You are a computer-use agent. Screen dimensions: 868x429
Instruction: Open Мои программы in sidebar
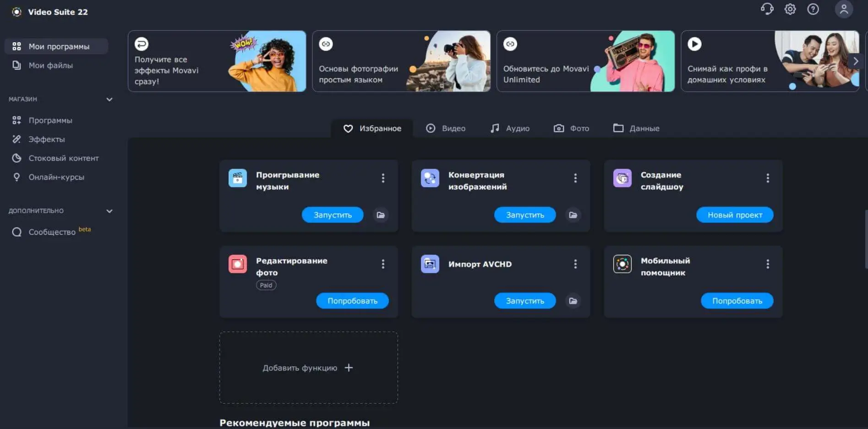pos(56,46)
